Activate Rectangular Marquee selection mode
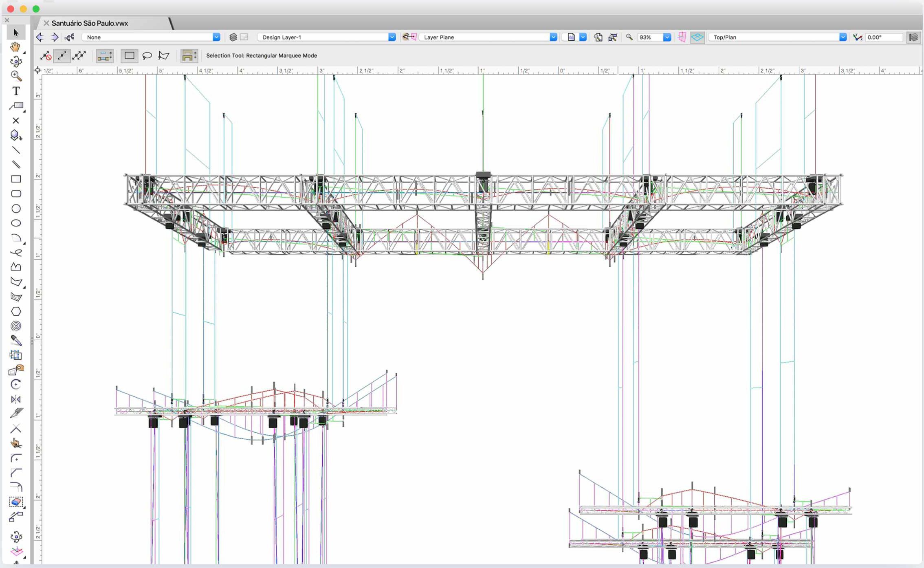This screenshot has height=568, width=924. (130, 56)
